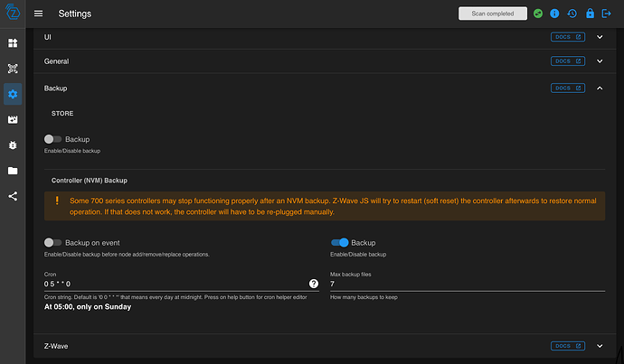624x364 pixels.
Task: Click the 'At 05:00, only on Sunday' text
Action: tap(88, 307)
